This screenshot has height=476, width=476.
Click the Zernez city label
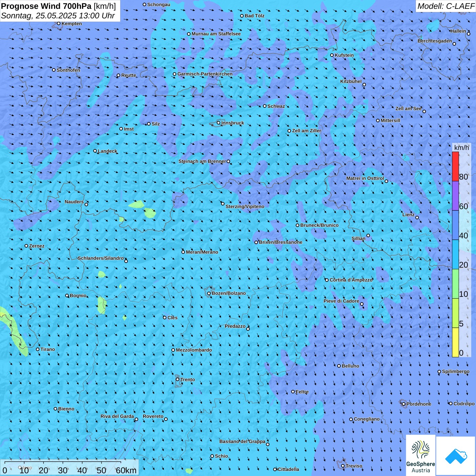click(x=37, y=246)
